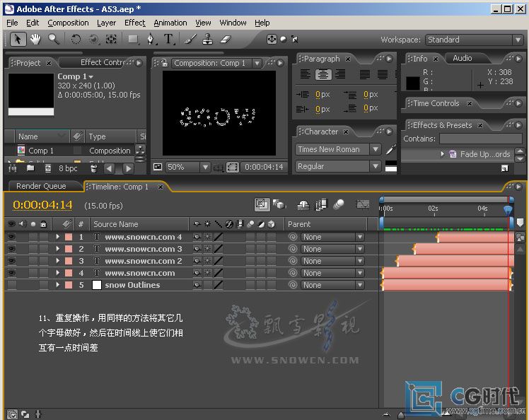Enable Frame Blending timeline switch
This screenshot has width=529, height=420.
(321, 204)
